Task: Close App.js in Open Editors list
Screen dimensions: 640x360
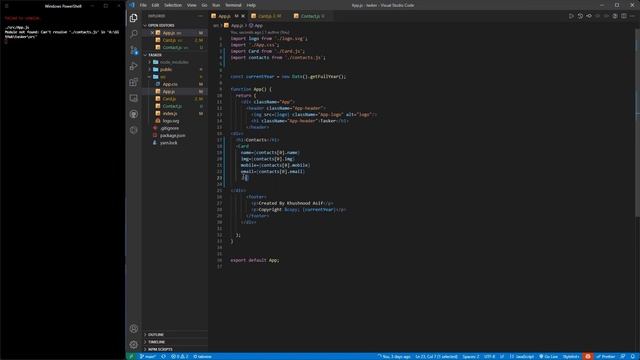Action: pyautogui.click(x=152, y=33)
